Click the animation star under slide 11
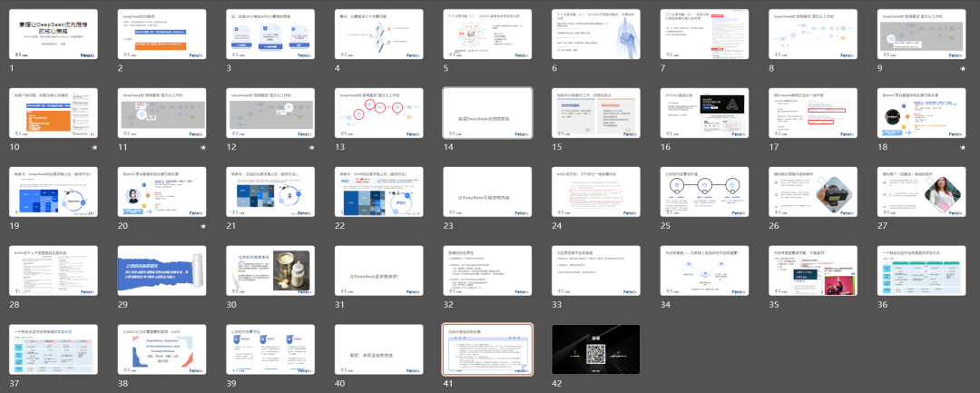 coord(203,147)
